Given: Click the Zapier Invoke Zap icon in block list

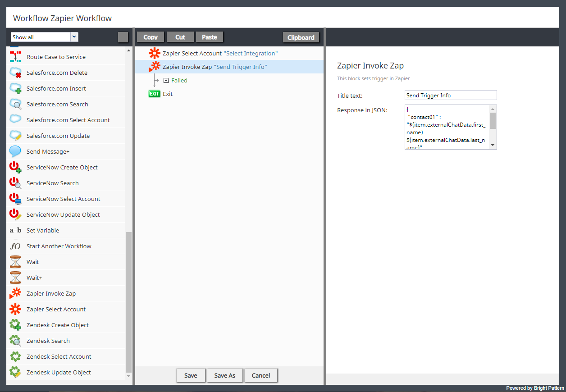Looking at the screenshot, I should [x=15, y=293].
